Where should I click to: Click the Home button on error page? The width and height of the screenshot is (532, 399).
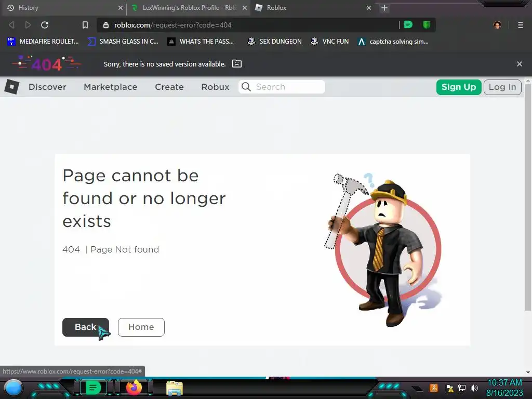(x=141, y=327)
